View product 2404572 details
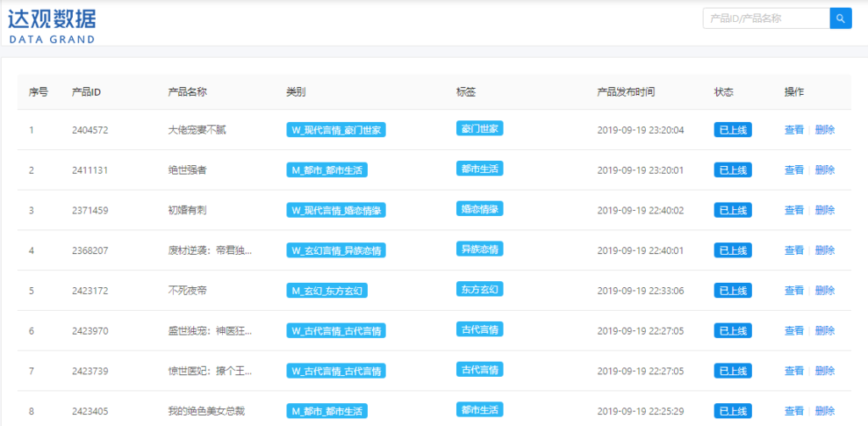 click(793, 130)
